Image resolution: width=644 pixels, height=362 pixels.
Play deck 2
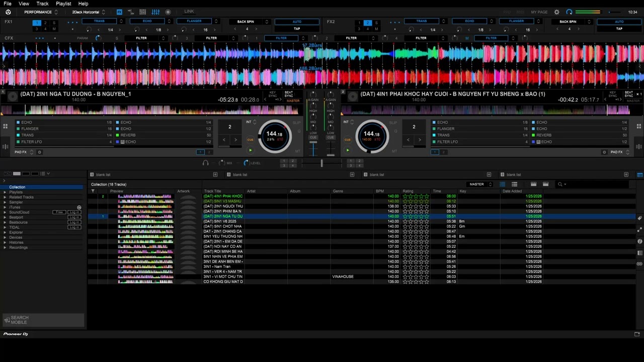tap(347, 150)
